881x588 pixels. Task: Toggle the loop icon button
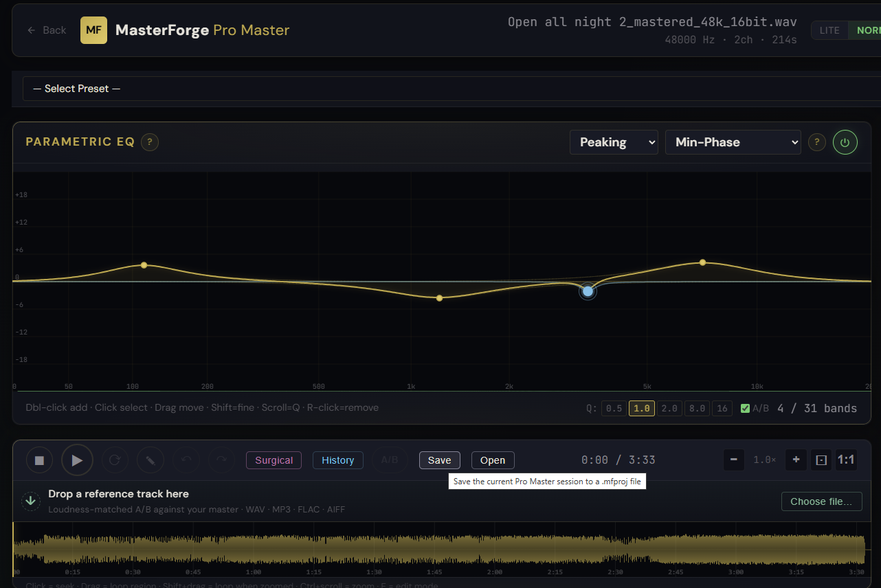point(115,460)
